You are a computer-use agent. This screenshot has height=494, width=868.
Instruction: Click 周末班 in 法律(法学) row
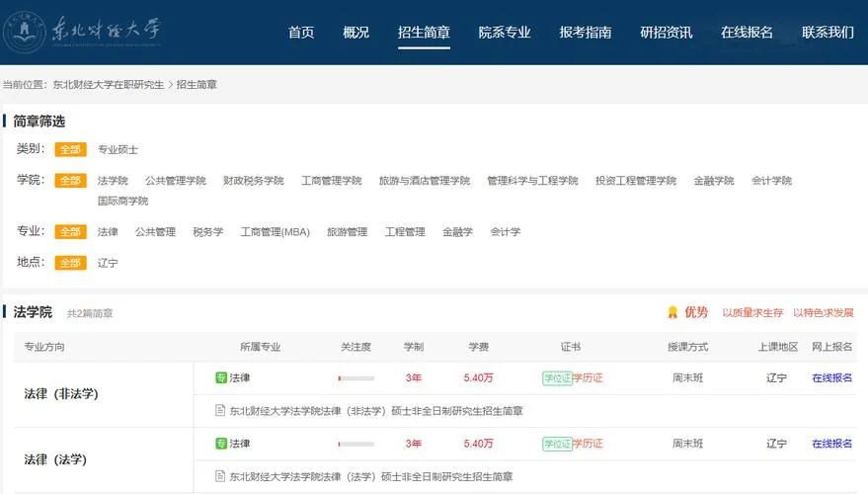click(x=687, y=444)
